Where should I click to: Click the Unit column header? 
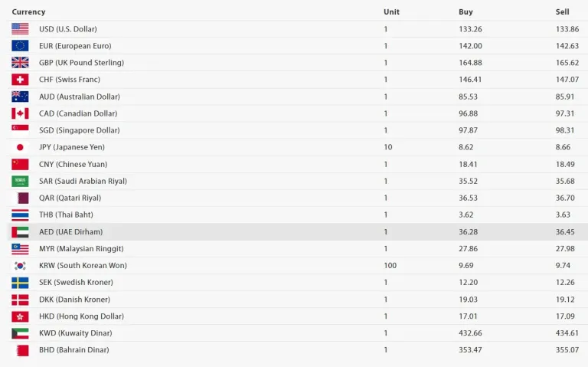[x=391, y=12]
